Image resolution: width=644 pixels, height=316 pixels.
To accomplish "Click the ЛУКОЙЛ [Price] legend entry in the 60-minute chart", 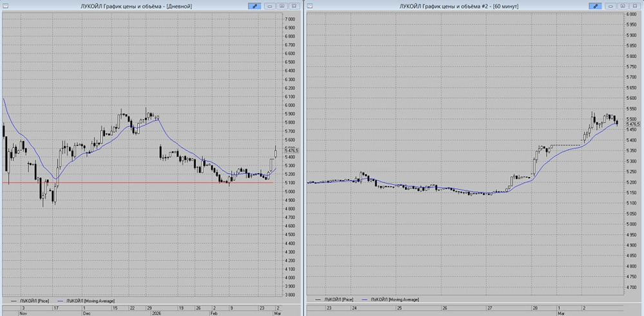I will (334, 299).
